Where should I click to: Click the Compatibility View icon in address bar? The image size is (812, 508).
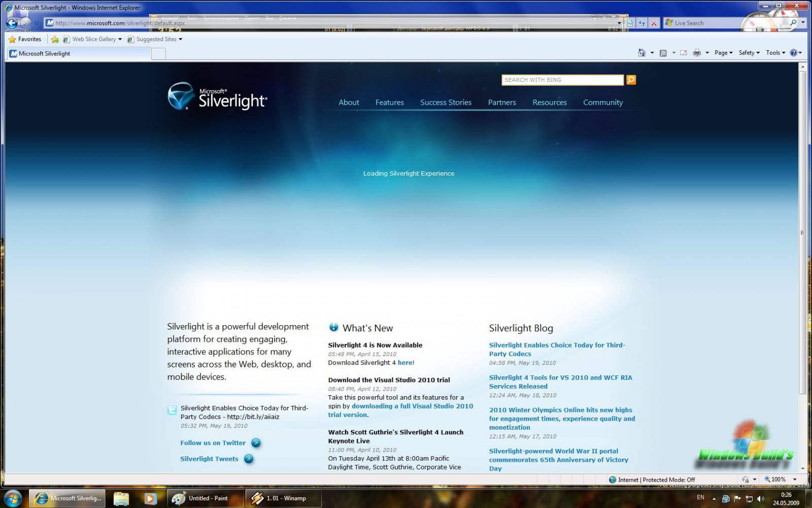click(x=630, y=23)
